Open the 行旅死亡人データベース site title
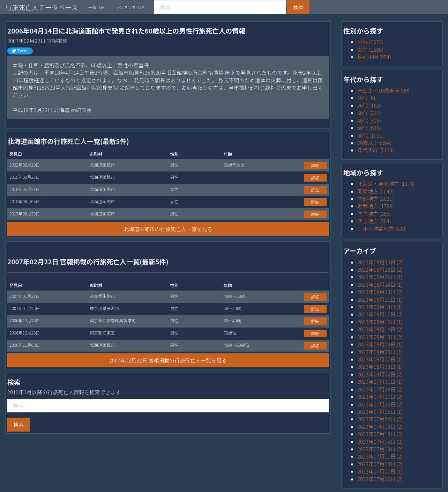Screen dimensions: 448x492 [x=42, y=7]
